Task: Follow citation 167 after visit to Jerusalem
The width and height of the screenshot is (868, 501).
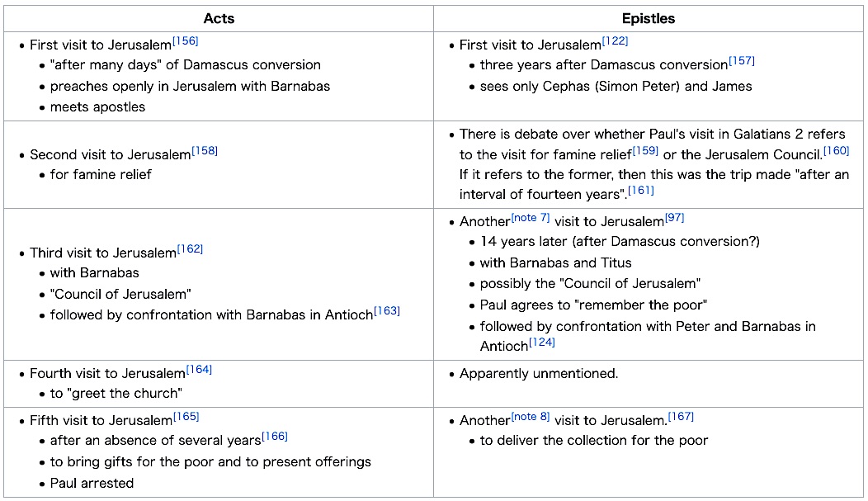Action: (681, 416)
